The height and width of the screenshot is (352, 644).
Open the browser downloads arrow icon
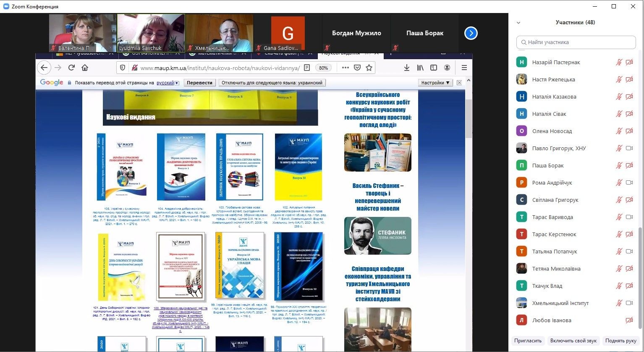coord(406,68)
